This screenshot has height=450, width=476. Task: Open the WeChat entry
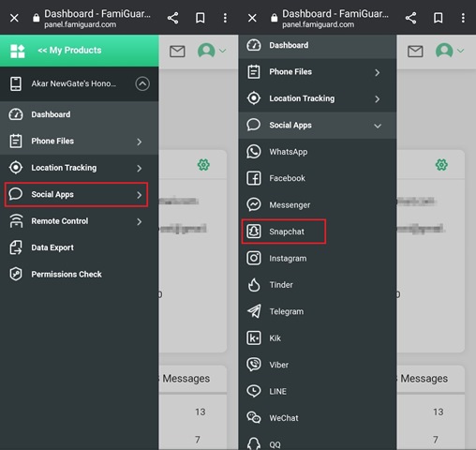318,418
